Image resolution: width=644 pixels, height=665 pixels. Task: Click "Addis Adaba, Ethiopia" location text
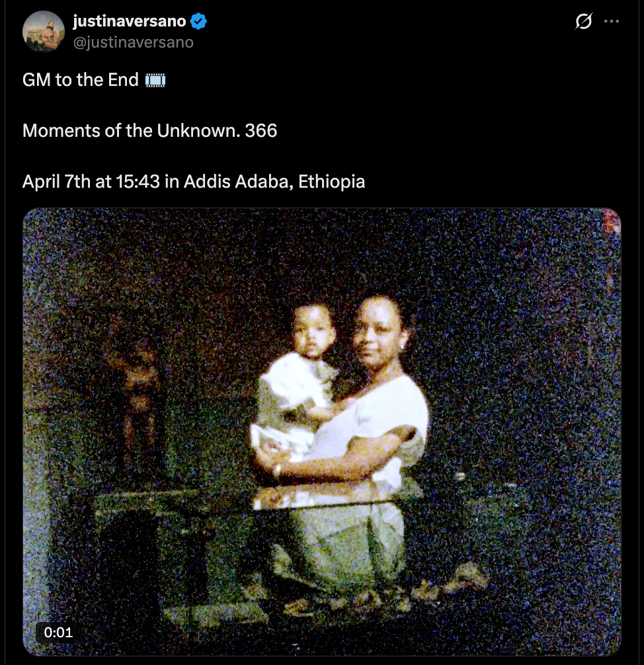274,181
